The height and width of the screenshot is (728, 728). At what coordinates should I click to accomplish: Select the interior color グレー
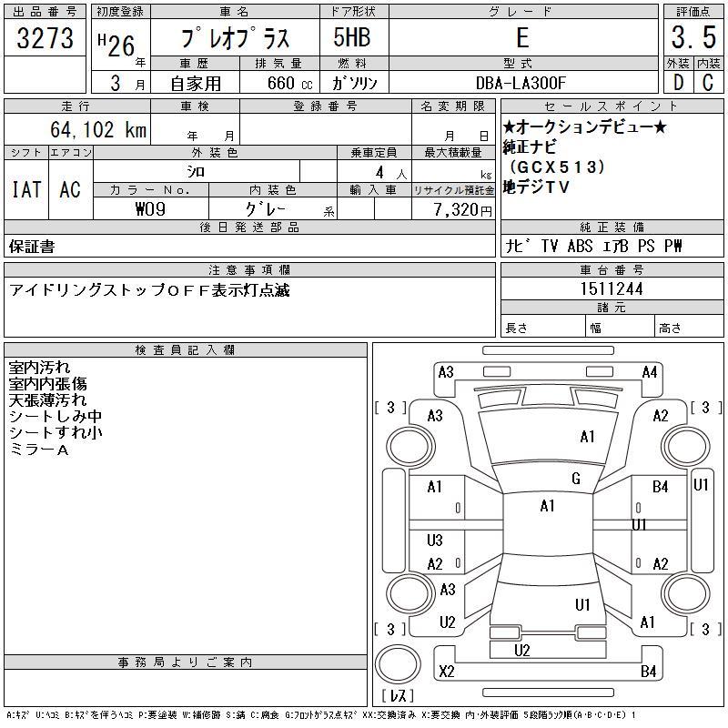point(265,209)
